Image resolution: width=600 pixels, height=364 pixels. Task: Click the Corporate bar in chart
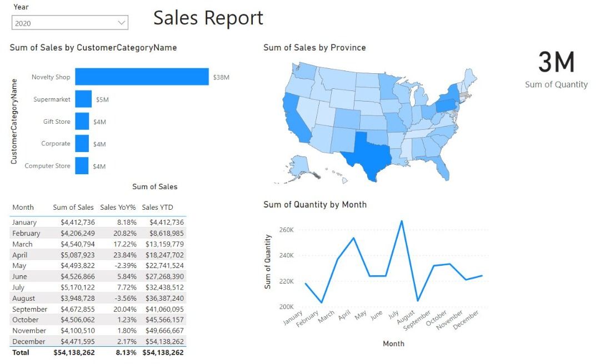(82, 143)
